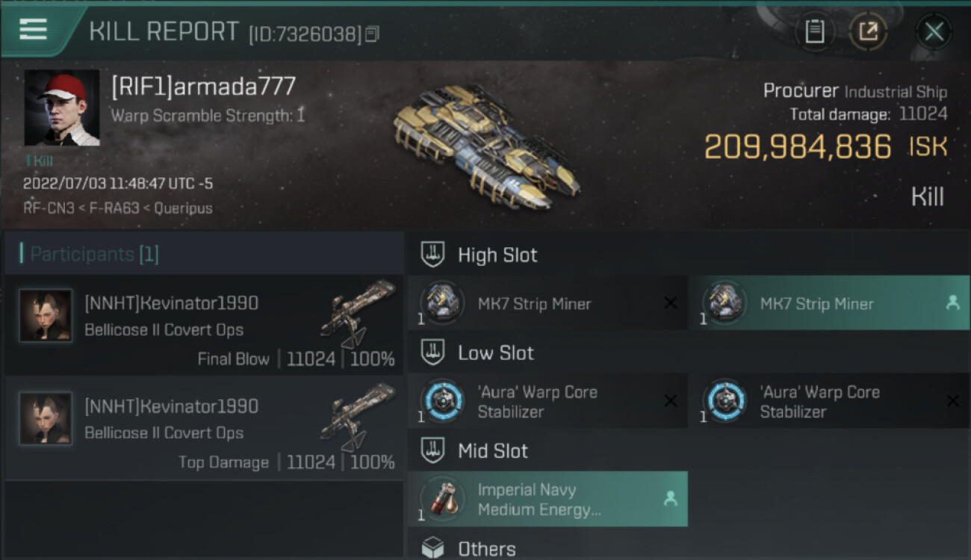The image size is (971, 560).
Task: Close the kill report window
Action: (x=934, y=31)
